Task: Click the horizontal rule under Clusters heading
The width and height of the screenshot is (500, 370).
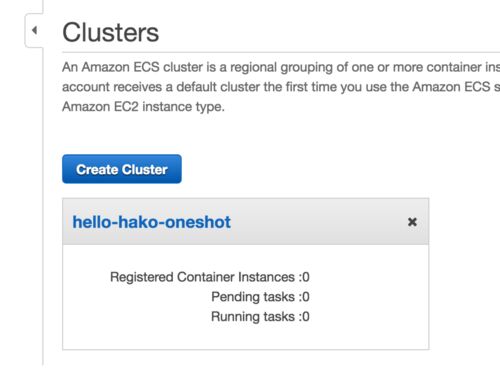Action: [281, 52]
